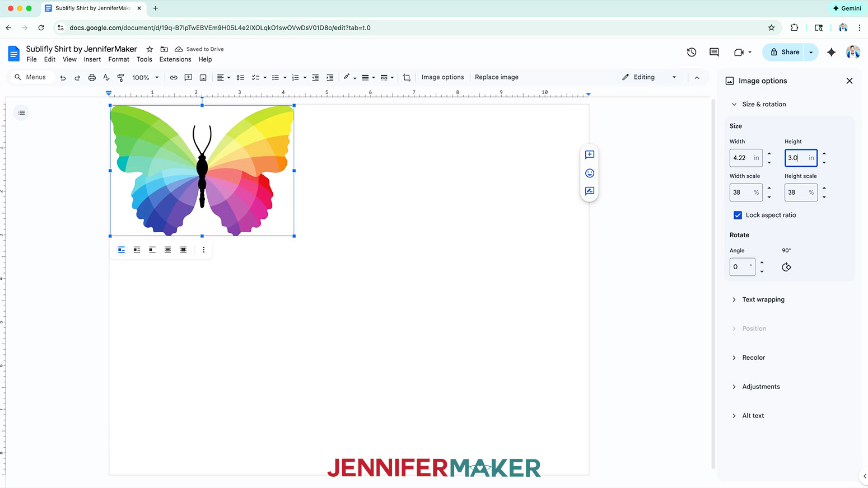The height and width of the screenshot is (488, 868).
Task: Open the comments panel icon
Action: tap(714, 52)
